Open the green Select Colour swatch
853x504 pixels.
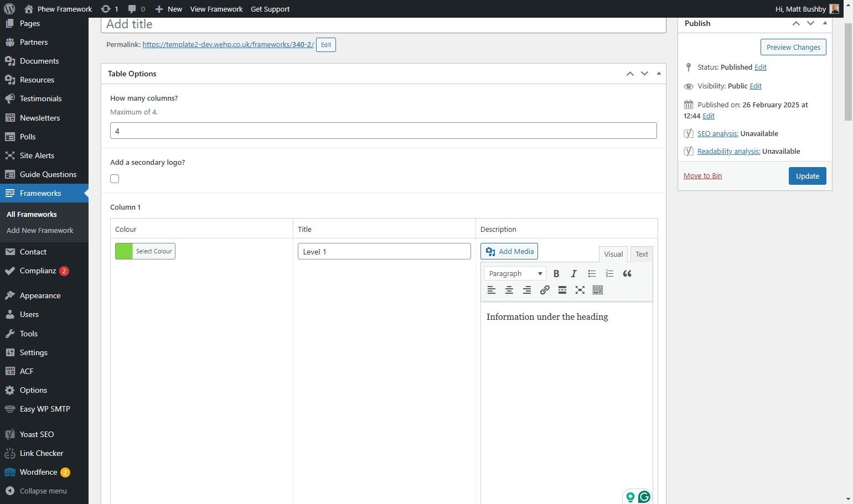[145, 251]
